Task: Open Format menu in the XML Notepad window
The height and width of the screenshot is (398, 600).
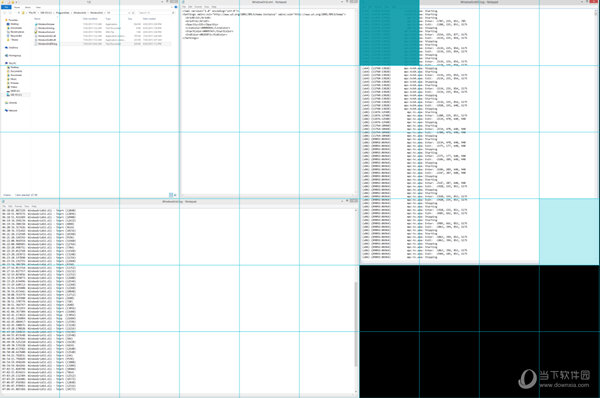Action: pos(198,7)
